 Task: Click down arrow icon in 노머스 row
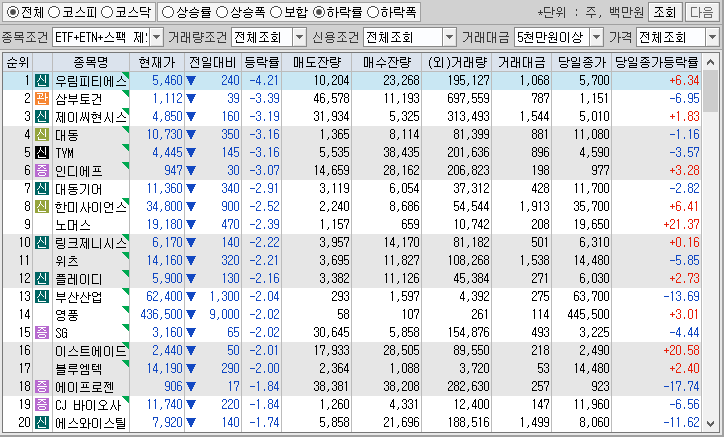point(191,225)
